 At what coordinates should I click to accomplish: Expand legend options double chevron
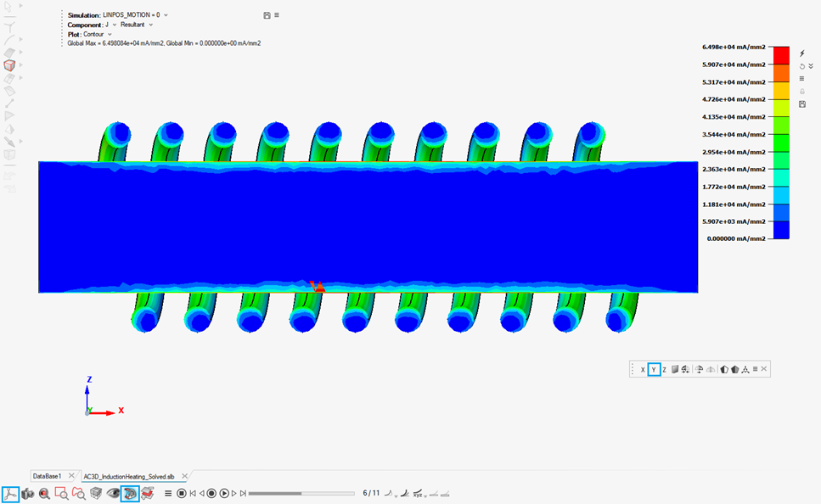pyautogui.click(x=811, y=66)
